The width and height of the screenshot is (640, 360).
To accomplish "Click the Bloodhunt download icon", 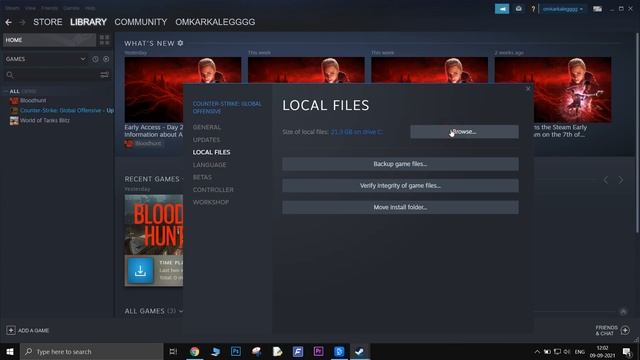I will coord(140,270).
